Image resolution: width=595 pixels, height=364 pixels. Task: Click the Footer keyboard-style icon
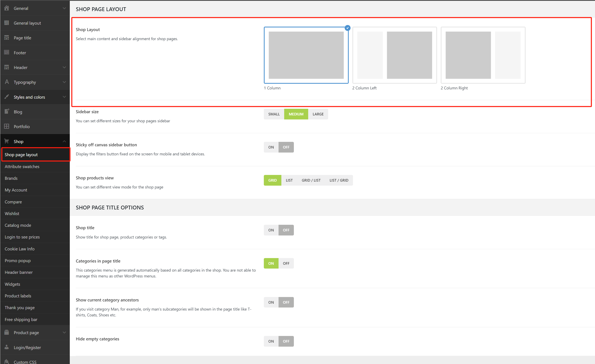[x=6, y=52]
